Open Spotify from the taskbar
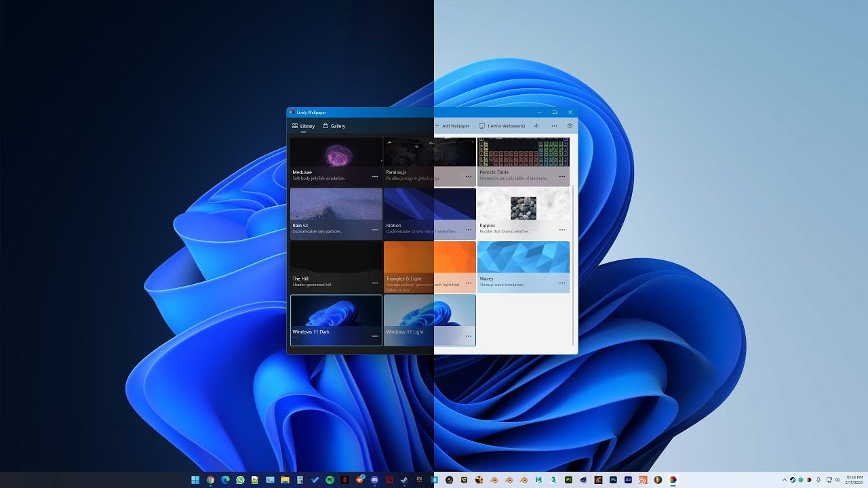868x488 pixels. [x=330, y=480]
